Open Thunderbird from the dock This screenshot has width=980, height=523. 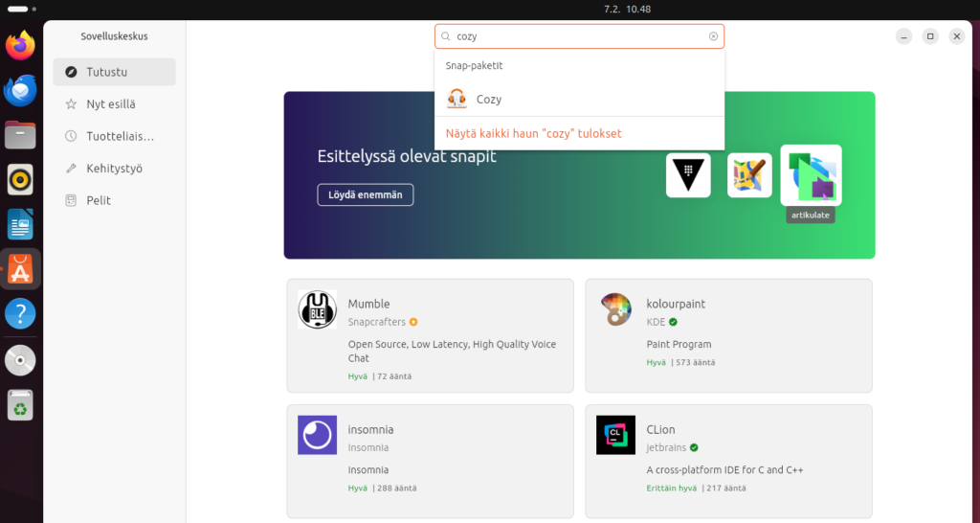pyautogui.click(x=21, y=91)
